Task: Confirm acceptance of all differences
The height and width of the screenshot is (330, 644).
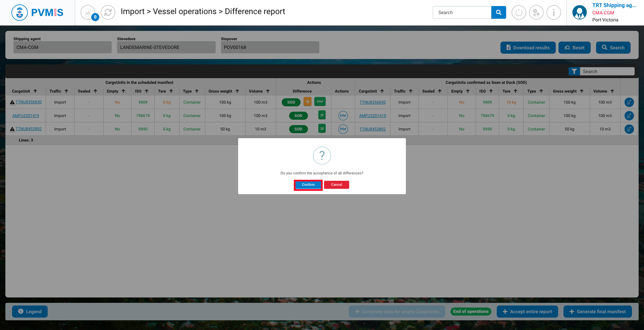Action: pos(308,185)
